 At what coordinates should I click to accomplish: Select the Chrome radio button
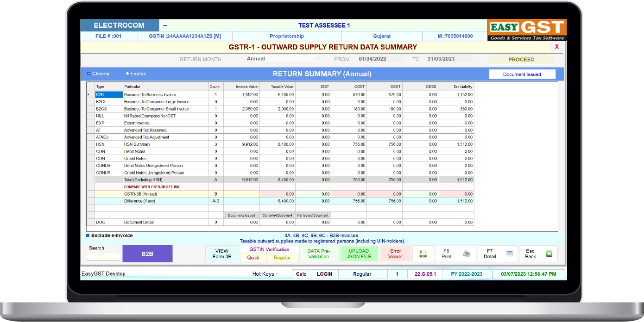pyautogui.click(x=89, y=74)
